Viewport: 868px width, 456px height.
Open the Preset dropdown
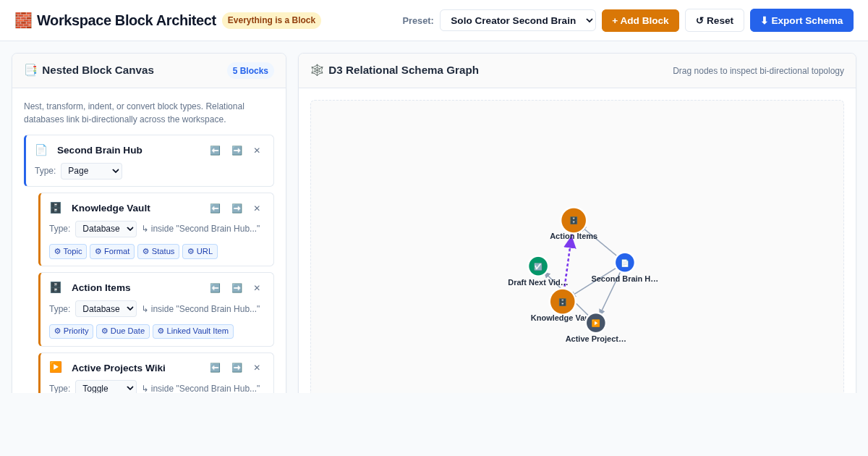(x=518, y=20)
